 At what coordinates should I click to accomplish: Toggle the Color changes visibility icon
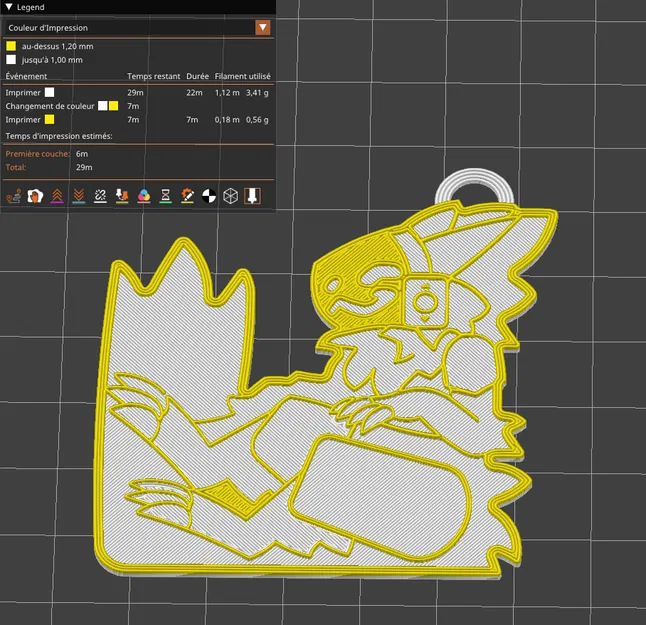click(x=144, y=196)
